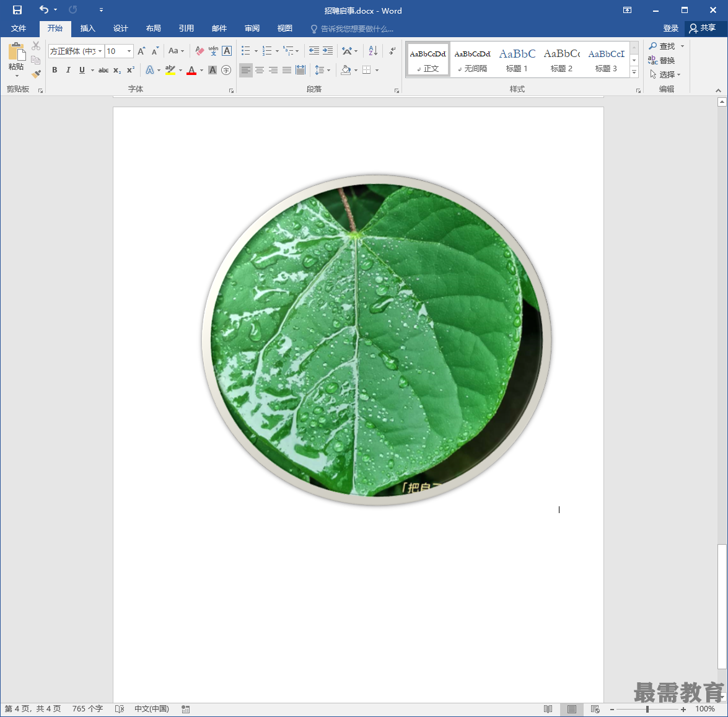Open the font size dropdown
728x717 pixels.
click(x=129, y=51)
